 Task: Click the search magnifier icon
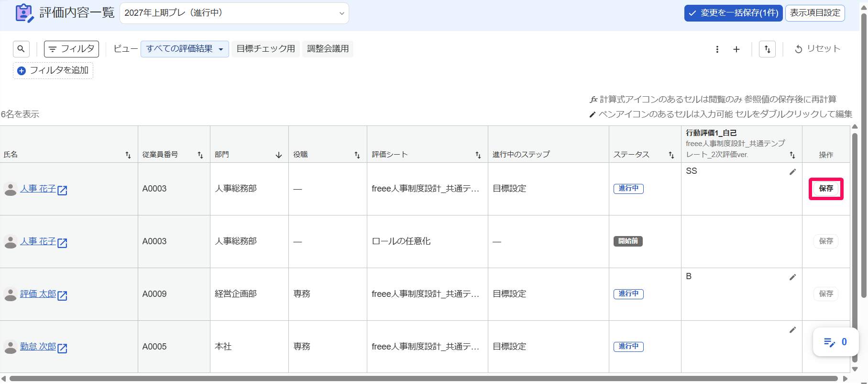click(21, 49)
